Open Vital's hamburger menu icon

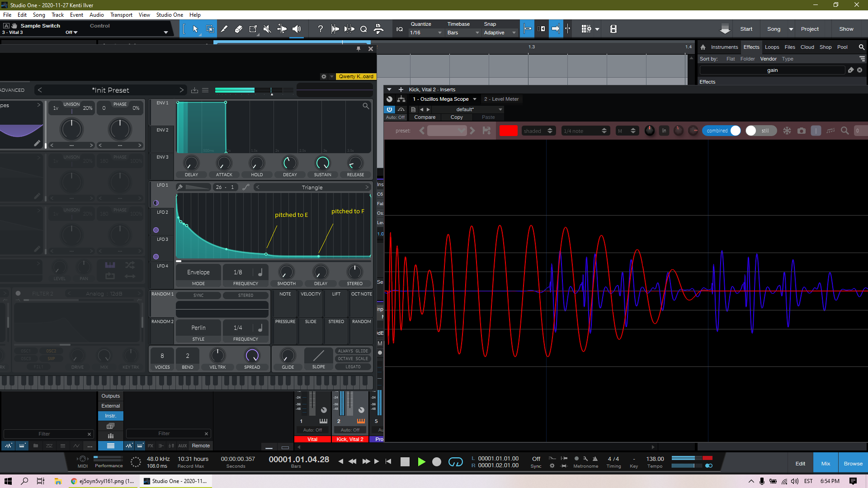[205, 90]
